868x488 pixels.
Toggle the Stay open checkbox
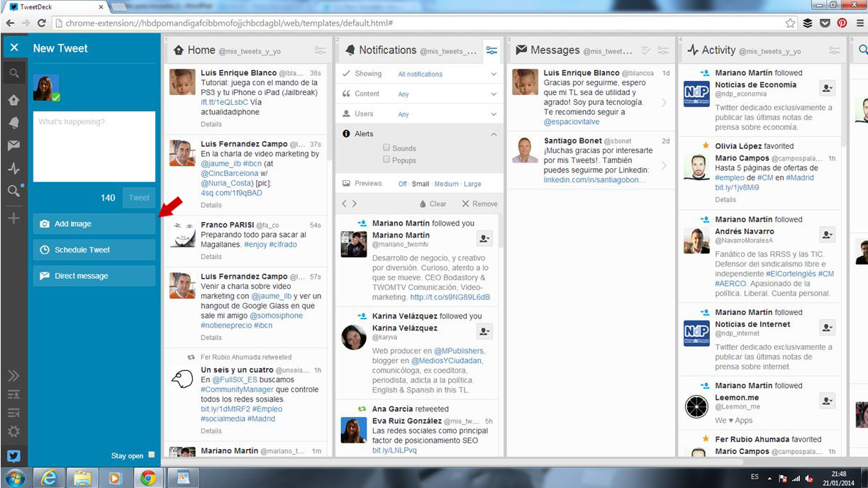point(151,455)
